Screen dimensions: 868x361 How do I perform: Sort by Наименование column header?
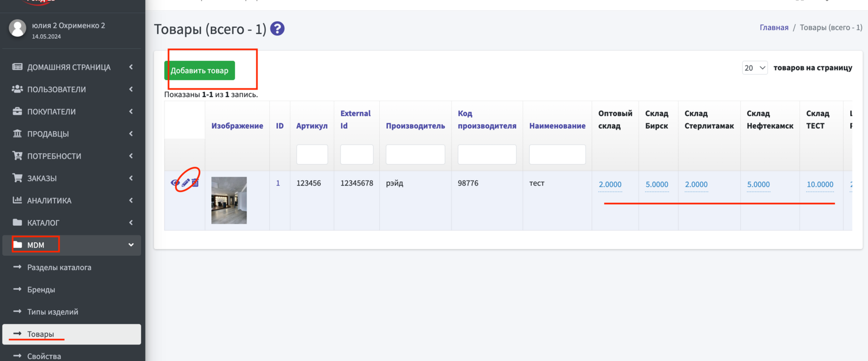(x=557, y=125)
